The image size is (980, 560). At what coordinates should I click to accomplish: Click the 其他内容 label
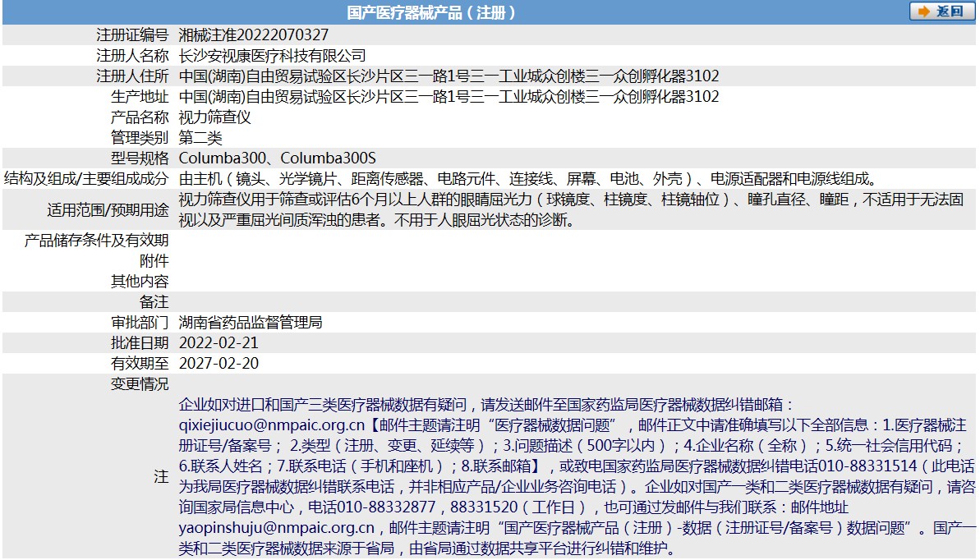[x=140, y=282]
